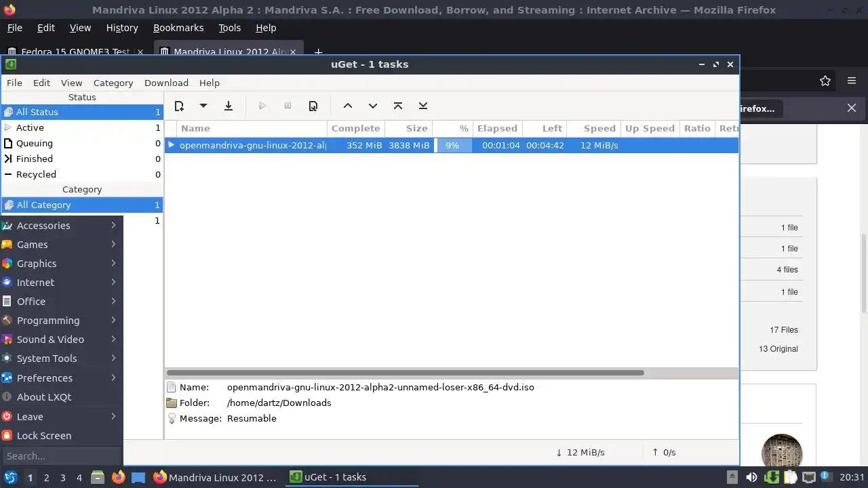Click the LXQt start menu icon
Viewport: 868px width, 488px height.
click(x=11, y=477)
